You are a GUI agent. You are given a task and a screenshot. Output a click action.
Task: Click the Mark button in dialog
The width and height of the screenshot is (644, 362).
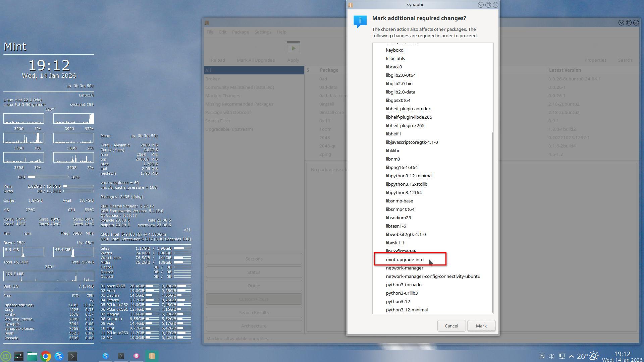coord(481,326)
